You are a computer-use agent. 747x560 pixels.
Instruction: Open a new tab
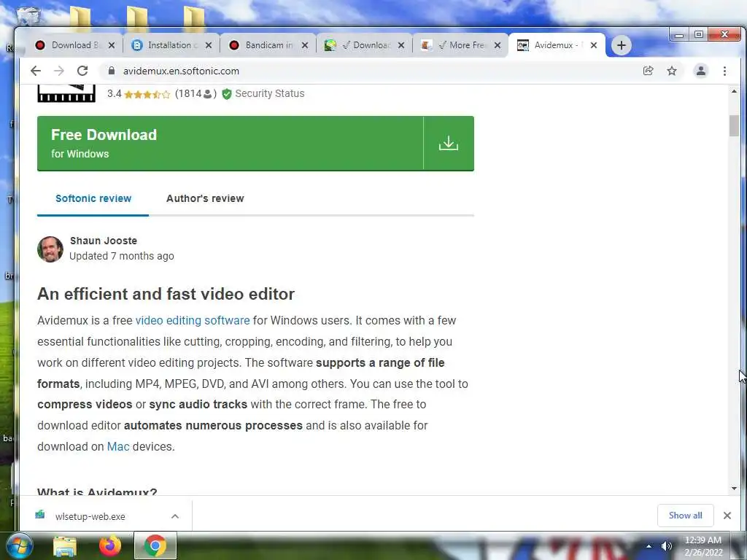point(622,45)
